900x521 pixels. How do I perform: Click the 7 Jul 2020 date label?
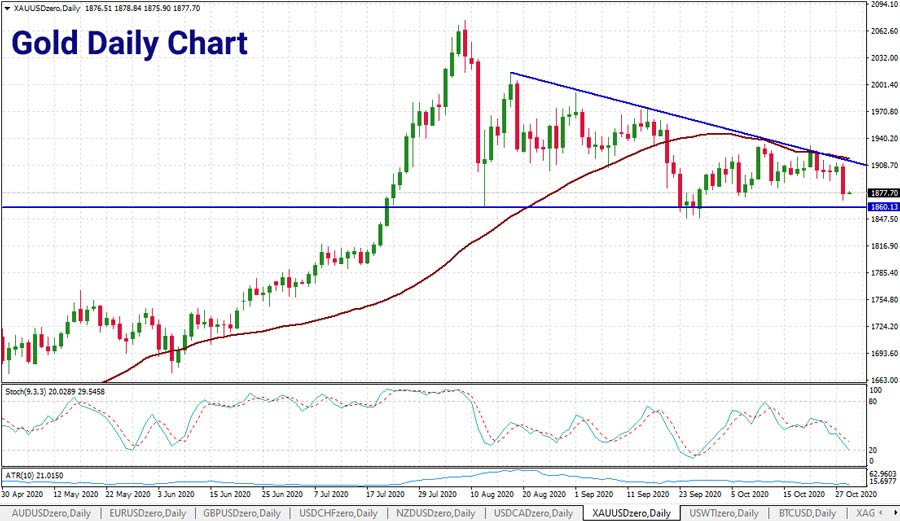pyautogui.click(x=331, y=494)
